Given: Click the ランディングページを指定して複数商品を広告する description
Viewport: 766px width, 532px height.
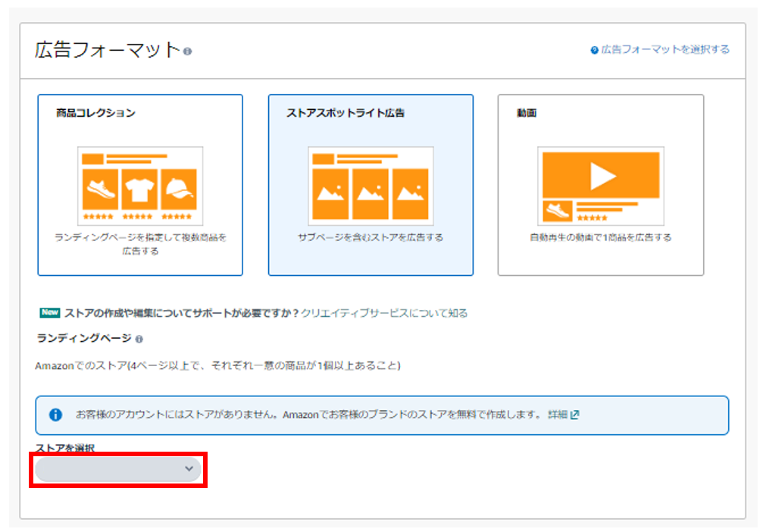Looking at the screenshot, I should pyautogui.click(x=140, y=244).
